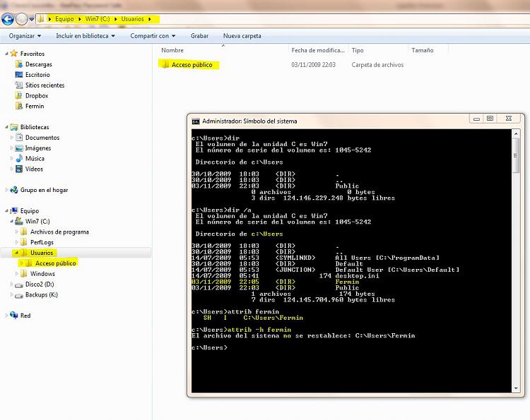Select the PerfLogs folder

point(42,242)
